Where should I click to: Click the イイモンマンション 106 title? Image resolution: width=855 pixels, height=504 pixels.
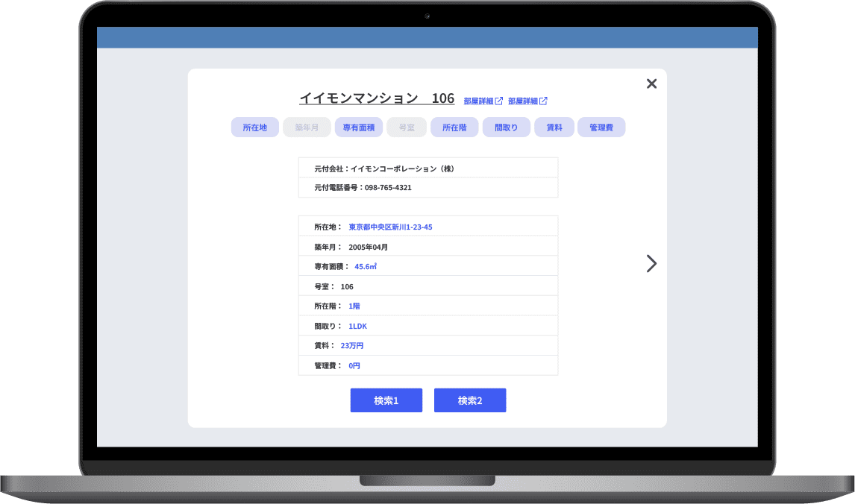click(x=377, y=98)
